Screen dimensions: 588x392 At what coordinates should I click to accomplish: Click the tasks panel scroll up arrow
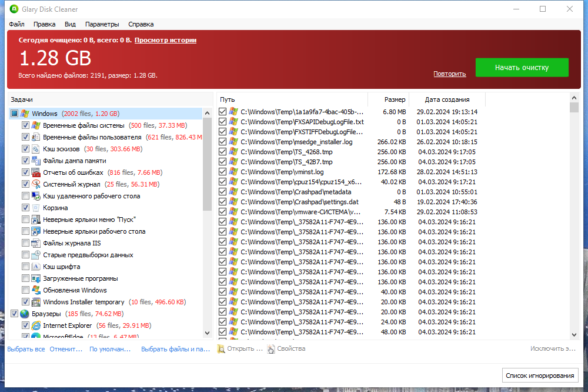point(207,113)
